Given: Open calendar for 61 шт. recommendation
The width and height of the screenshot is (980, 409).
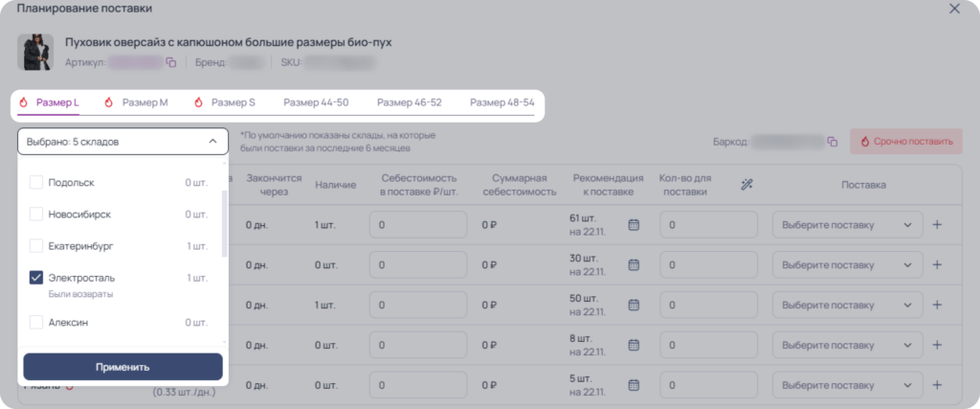Looking at the screenshot, I should coord(634,224).
